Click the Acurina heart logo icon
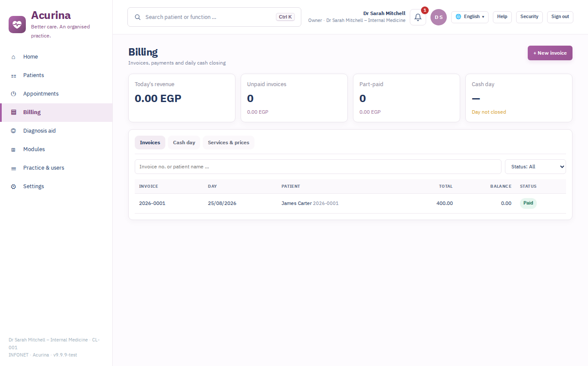 17,24
